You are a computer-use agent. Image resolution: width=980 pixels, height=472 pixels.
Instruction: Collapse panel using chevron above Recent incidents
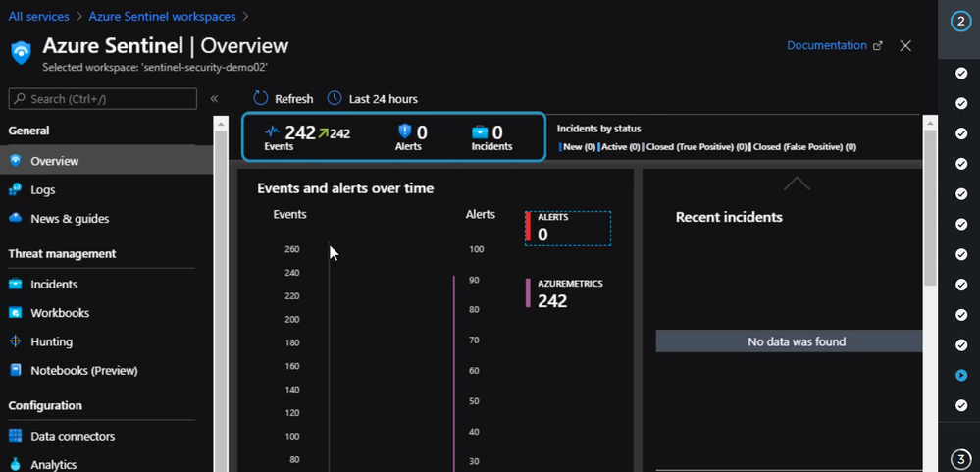[x=797, y=184]
